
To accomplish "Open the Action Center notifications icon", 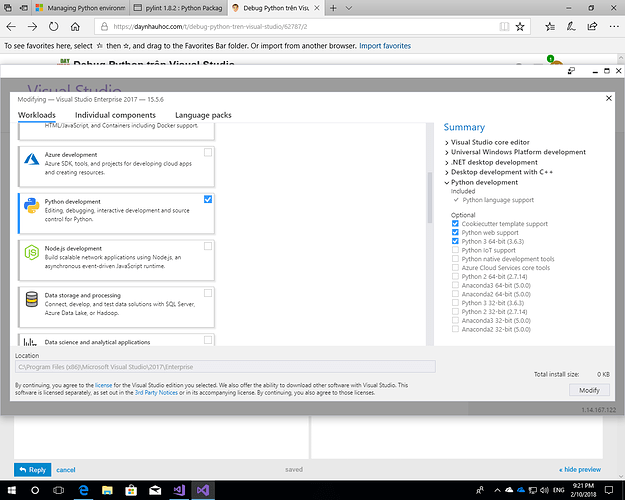I will pyautogui.click(x=609, y=490).
